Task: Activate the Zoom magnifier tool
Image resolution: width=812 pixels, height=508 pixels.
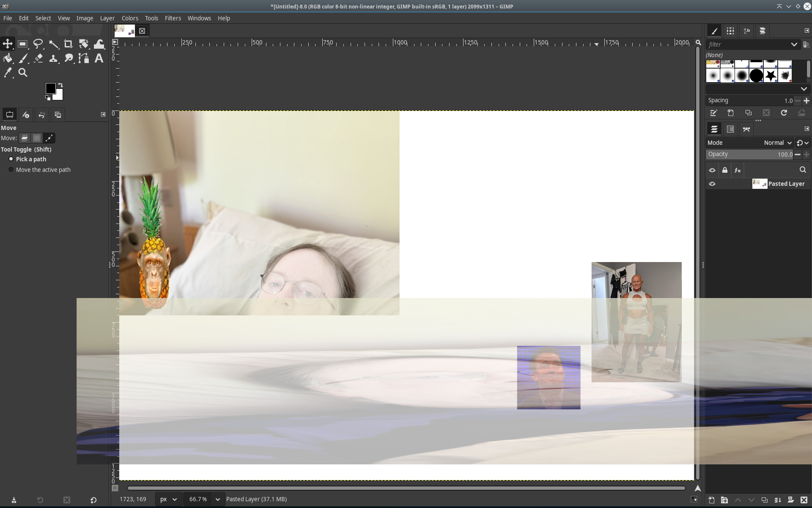Action: 23,73
